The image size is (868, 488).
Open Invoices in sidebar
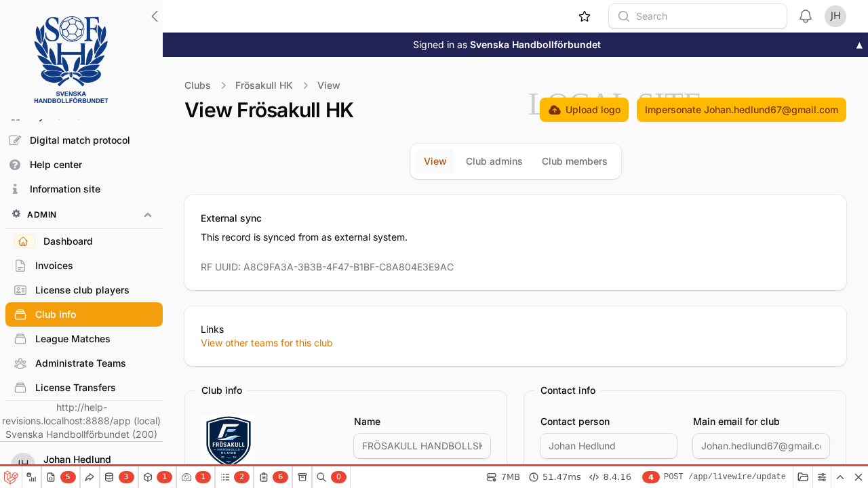click(x=84, y=266)
